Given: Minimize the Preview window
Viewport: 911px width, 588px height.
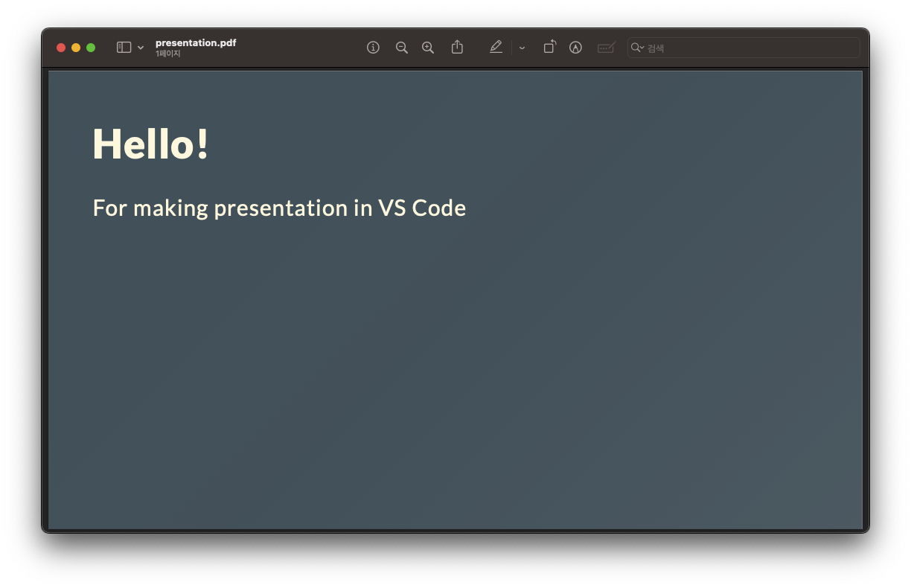Looking at the screenshot, I should (76, 48).
